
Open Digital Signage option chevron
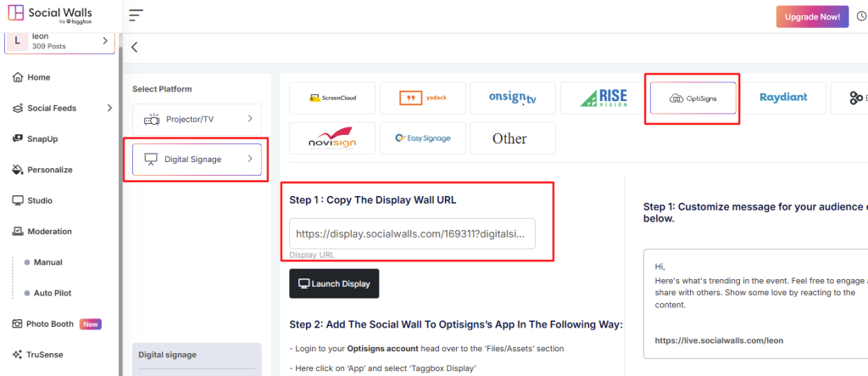pos(250,159)
